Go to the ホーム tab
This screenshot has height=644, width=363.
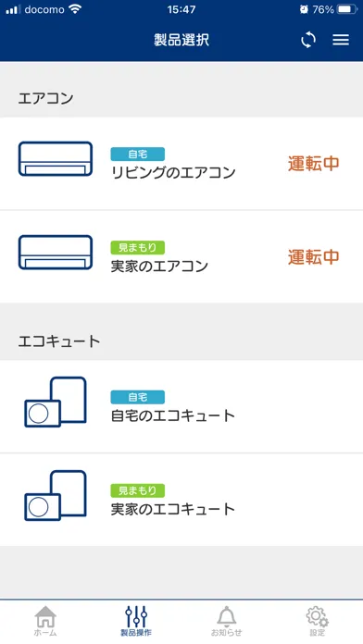45,621
